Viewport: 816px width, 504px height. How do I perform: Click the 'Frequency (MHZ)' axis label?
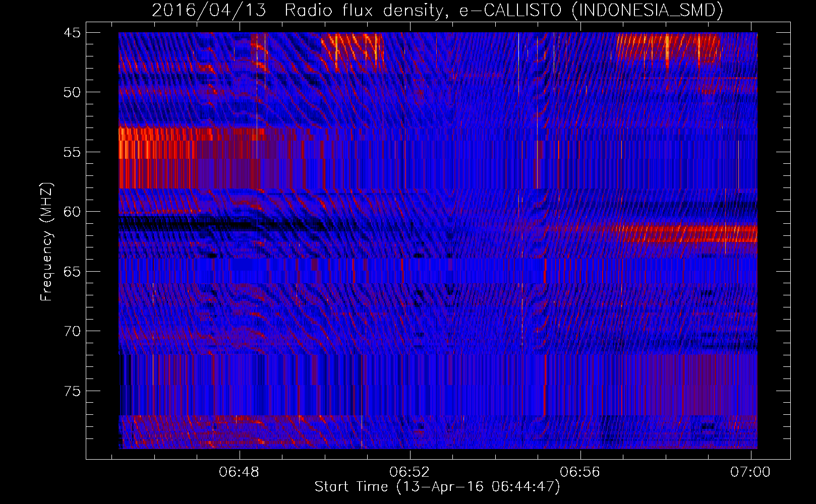46,241
